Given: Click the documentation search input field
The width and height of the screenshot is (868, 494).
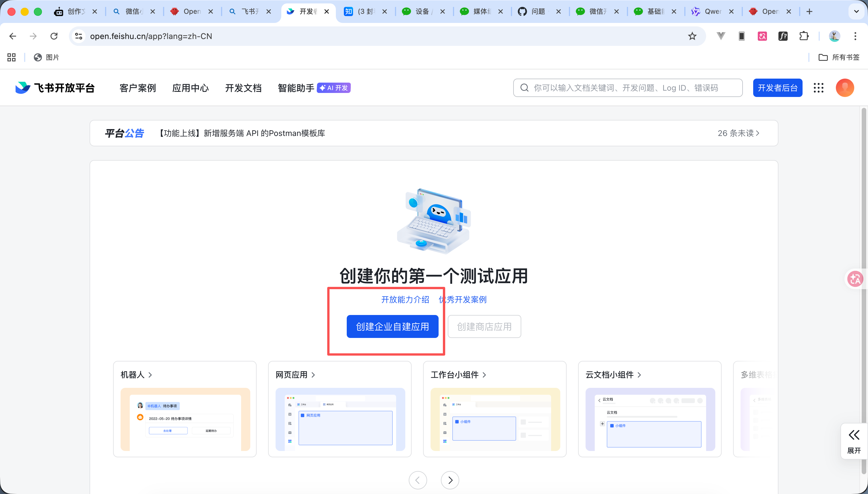Looking at the screenshot, I should (628, 87).
